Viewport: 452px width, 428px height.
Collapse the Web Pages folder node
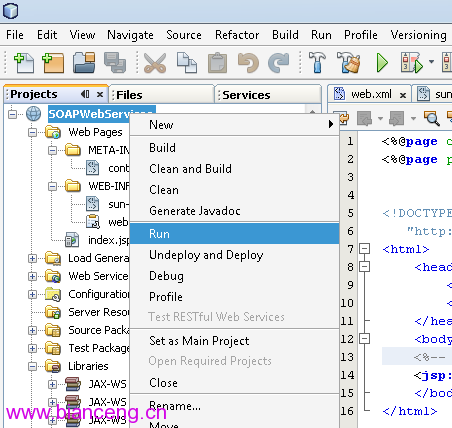coord(32,132)
